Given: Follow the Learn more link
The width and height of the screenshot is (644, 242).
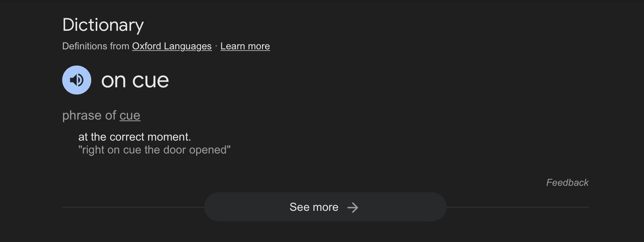Looking at the screenshot, I should [x=245, y=46].
